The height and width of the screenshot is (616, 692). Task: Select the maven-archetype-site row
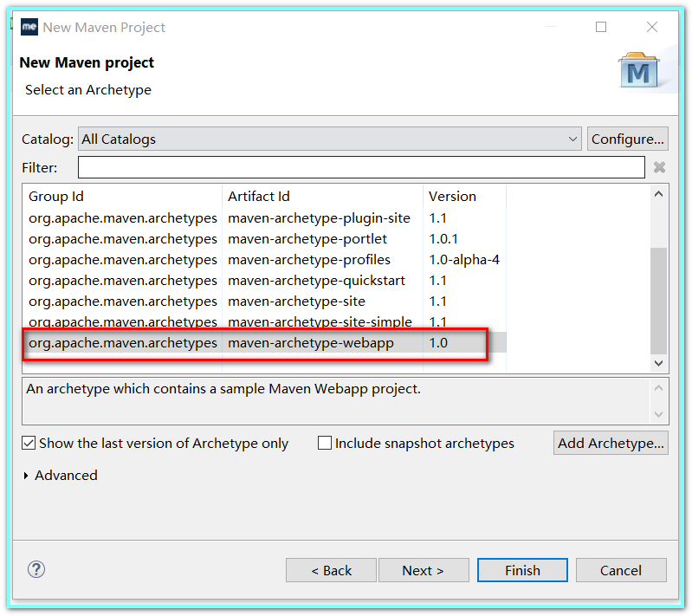(x=264, y=302)
